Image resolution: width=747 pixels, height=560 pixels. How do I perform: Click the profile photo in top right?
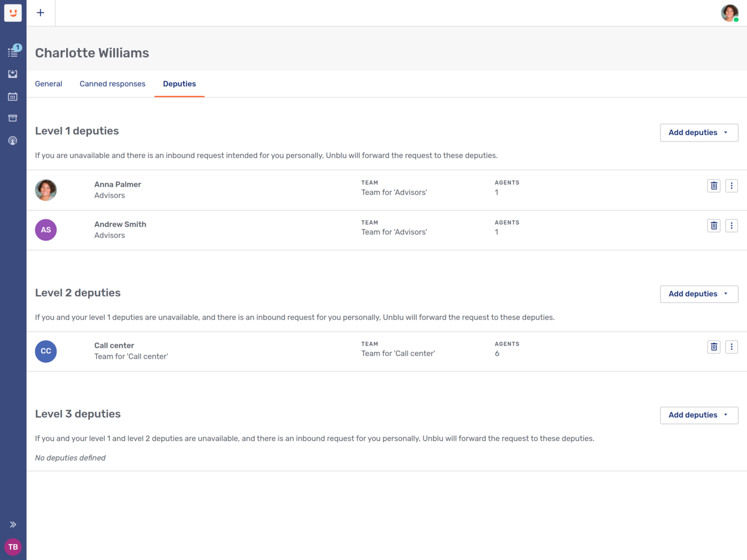pos(730,13)
